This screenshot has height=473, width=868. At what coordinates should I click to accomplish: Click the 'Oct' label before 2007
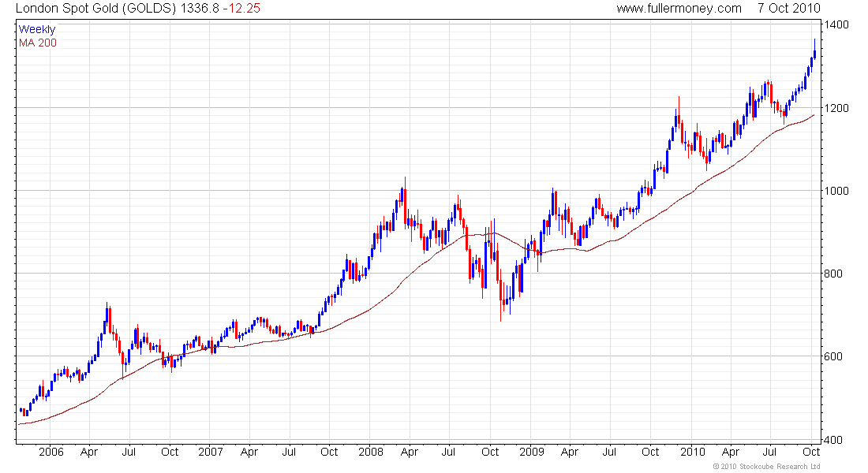[170, 452]
